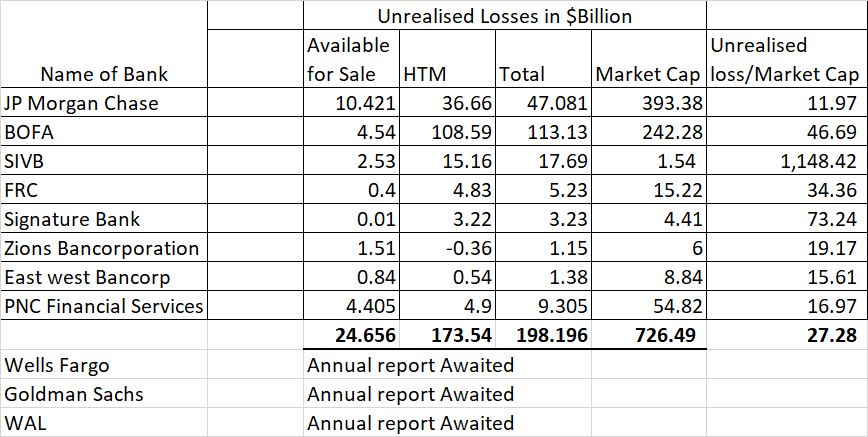Click the Name of Bank header
This screenshot has height=437, width=868.
(104, 74)
